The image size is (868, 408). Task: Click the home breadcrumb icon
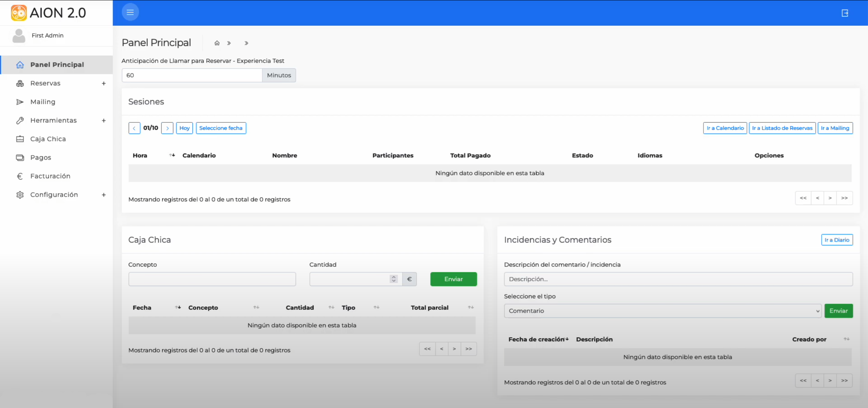point(217,43)
